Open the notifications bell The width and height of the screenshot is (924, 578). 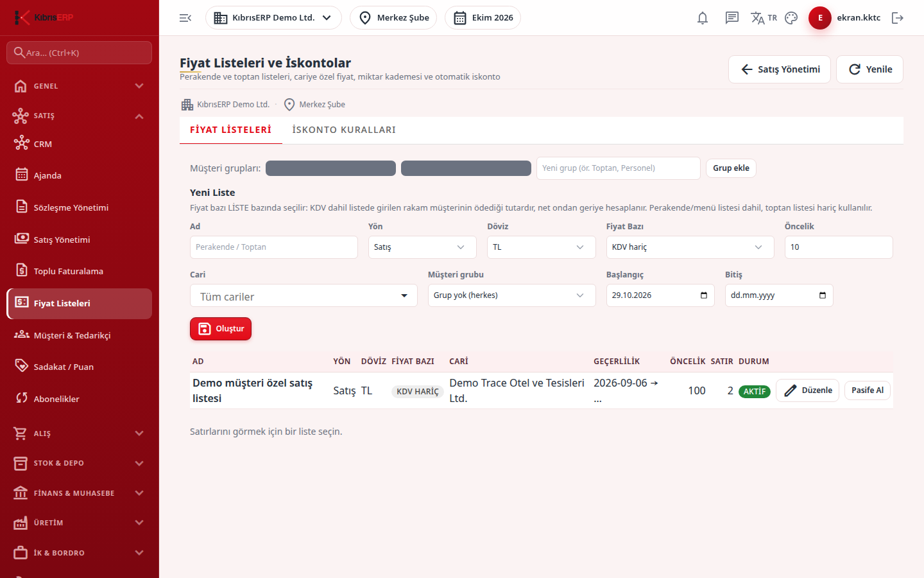(703, 18)
